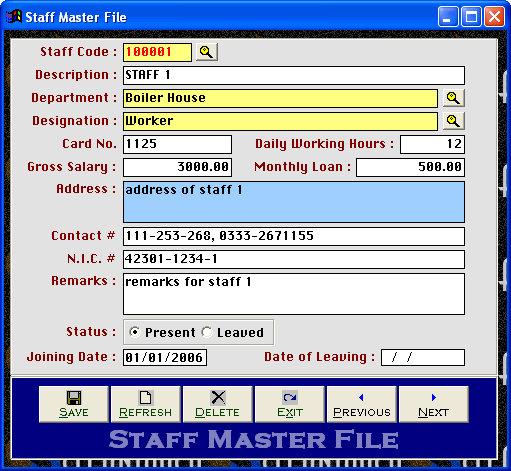
Task: Click the Staff Code field 100001
Action: tap(157, 52)
